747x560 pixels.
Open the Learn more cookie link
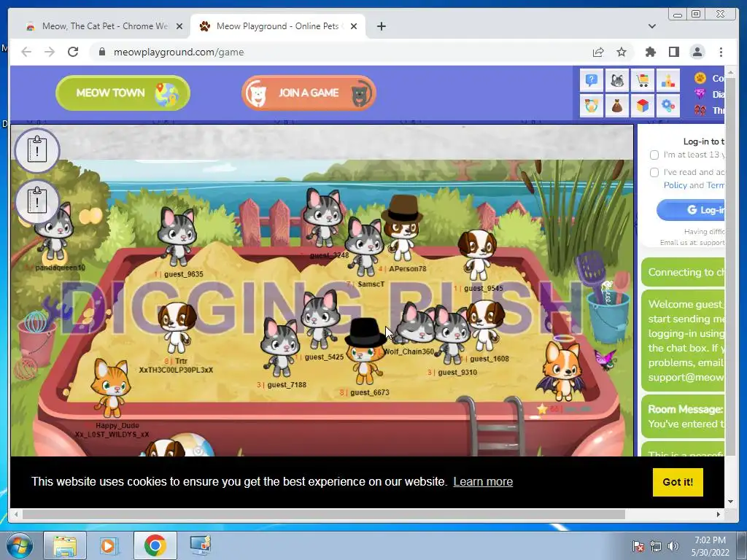[x=483, y=482]
